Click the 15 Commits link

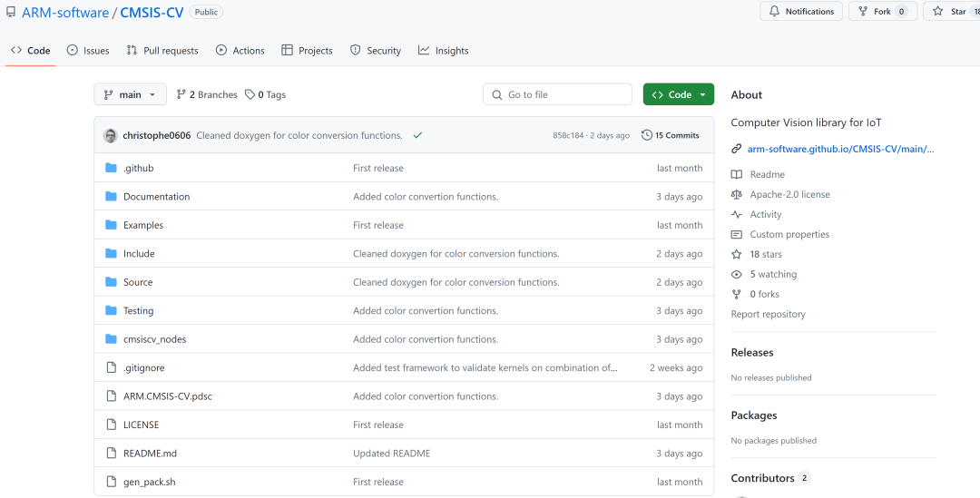click(671, 135)
